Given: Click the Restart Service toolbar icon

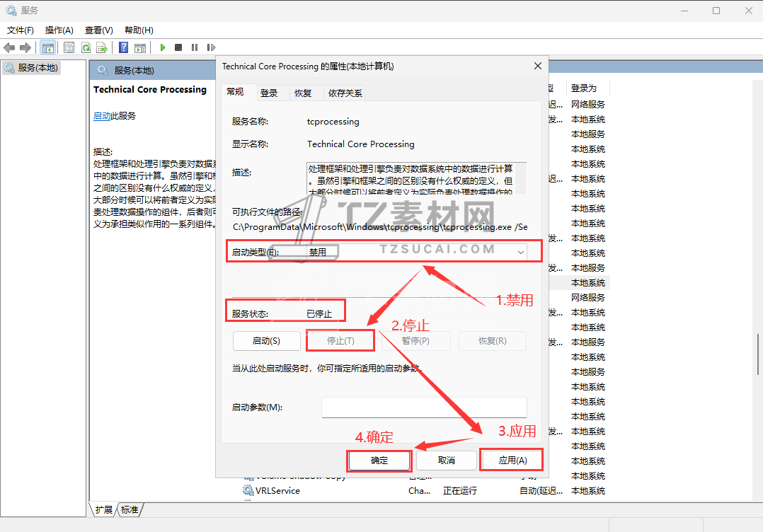Looking at the screenshot, I should pyautogui.click(x=211, y=47).
